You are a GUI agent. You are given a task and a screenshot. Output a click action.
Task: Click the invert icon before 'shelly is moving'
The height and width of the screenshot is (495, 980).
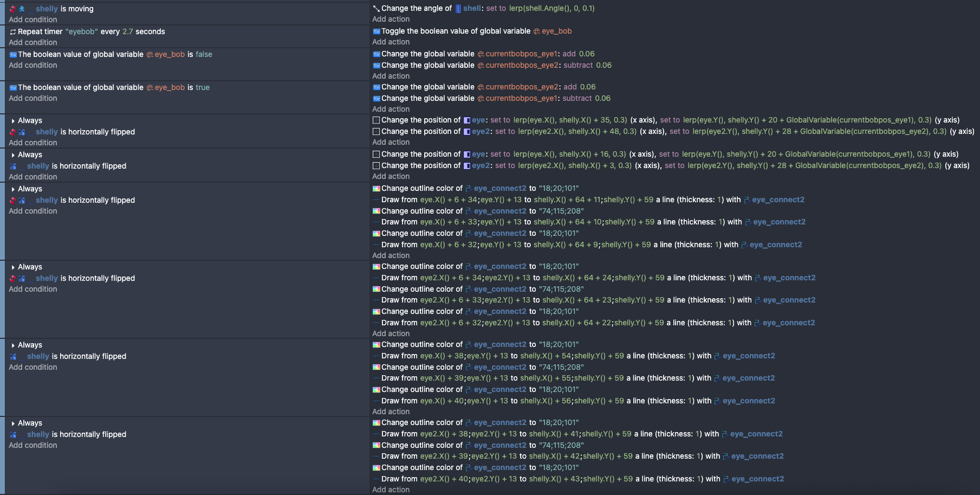12,9
